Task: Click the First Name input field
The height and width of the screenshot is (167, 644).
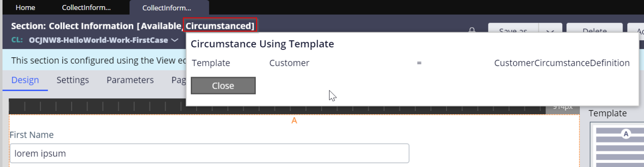Action: pos(210,153)
